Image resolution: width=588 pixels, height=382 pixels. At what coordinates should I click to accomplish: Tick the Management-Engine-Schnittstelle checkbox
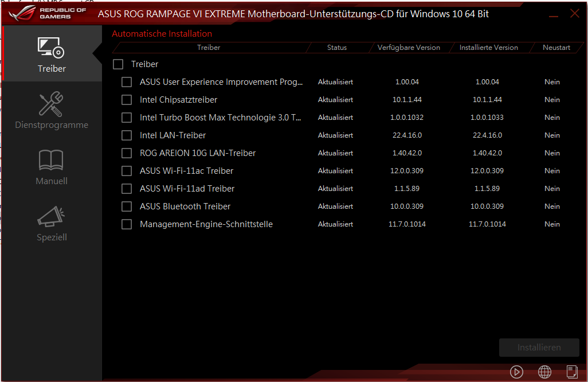click(x=127, y=224)
